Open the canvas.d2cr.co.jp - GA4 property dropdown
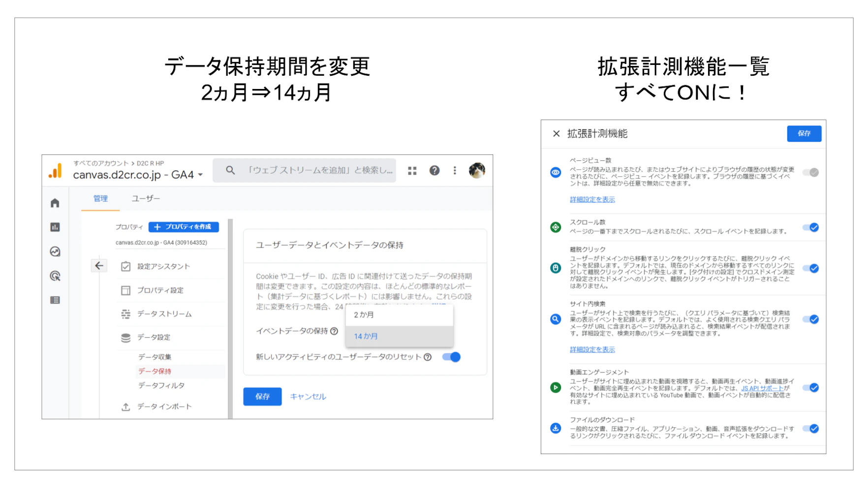 (x=138, y=175)
